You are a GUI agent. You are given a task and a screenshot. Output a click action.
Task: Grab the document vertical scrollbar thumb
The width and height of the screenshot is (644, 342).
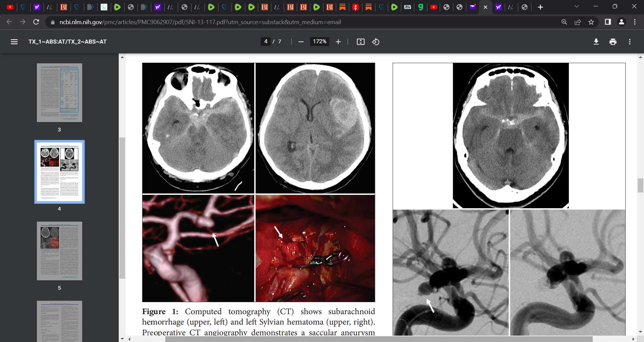coord(640,185)
